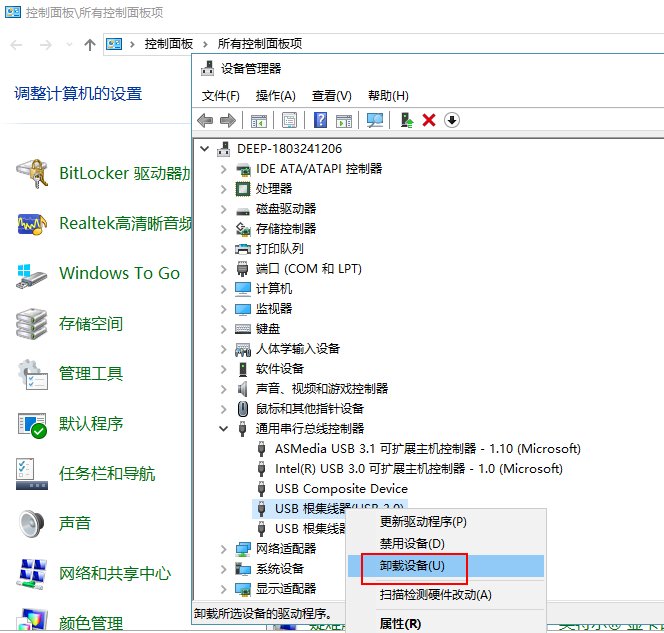Choose 属性(R) from context menu
This screenshot has height=633, width=664.
[446, 623]
